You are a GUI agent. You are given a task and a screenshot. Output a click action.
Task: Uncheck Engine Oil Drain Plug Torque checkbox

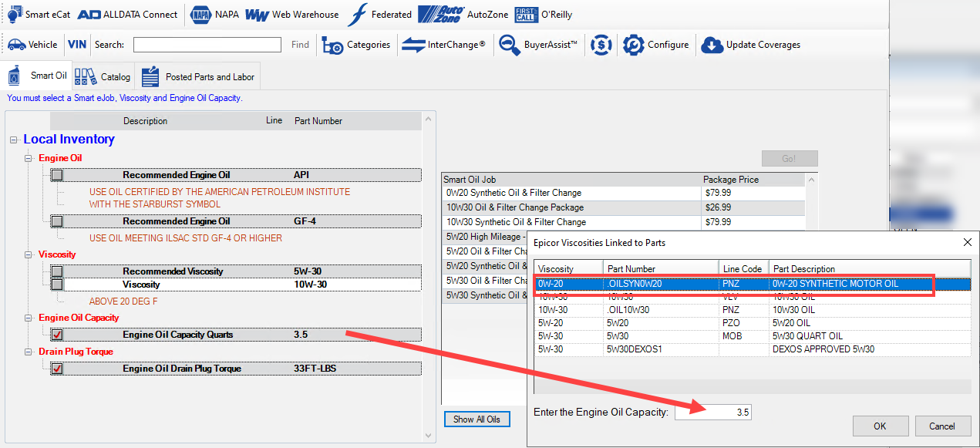(57, 369)
